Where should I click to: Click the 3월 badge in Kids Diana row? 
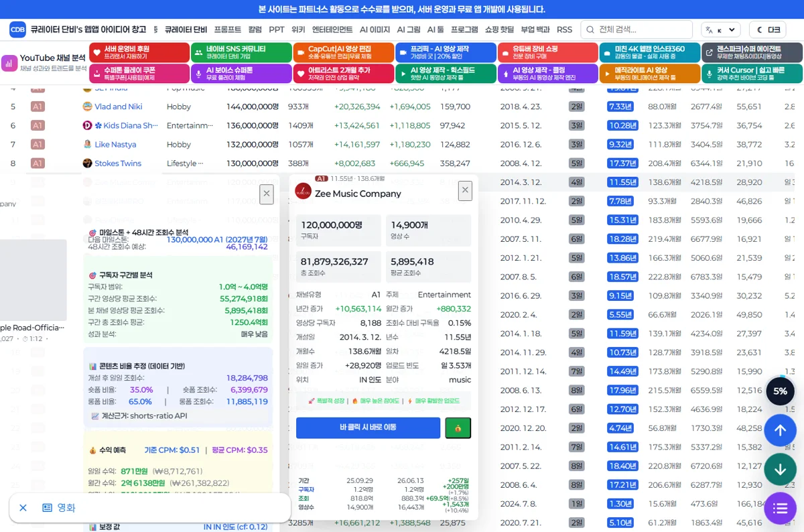pos(576,125)
